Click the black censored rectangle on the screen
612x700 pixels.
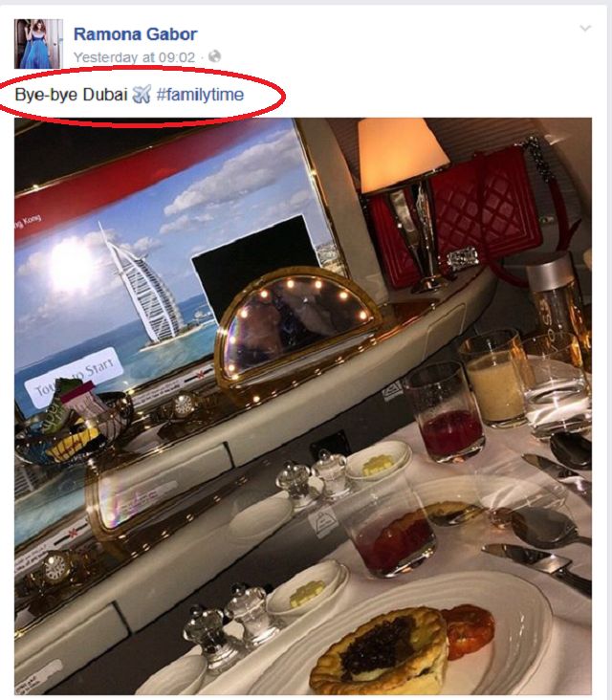[x=254, y=256]
